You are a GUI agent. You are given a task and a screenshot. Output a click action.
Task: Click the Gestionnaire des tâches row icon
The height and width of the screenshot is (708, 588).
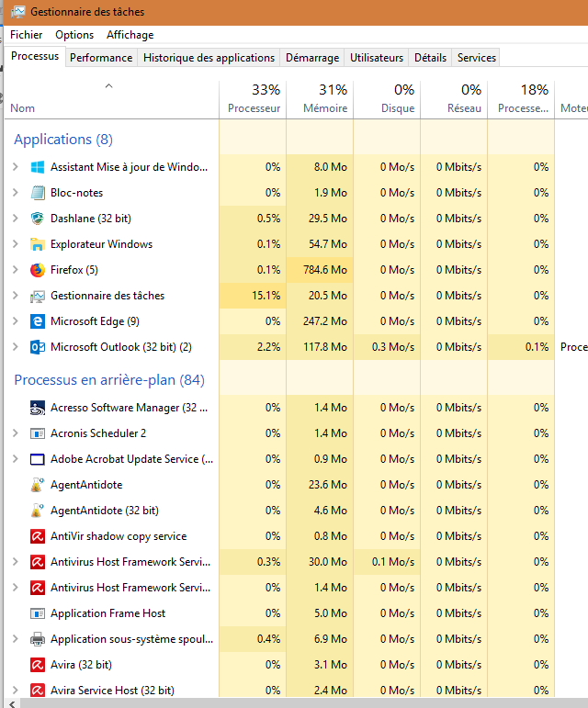click(38, 296)
